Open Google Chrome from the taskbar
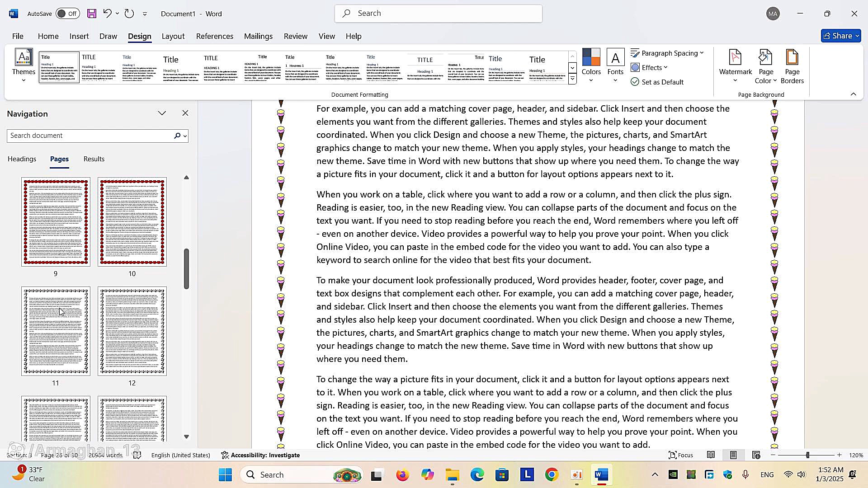 (552, 475)
